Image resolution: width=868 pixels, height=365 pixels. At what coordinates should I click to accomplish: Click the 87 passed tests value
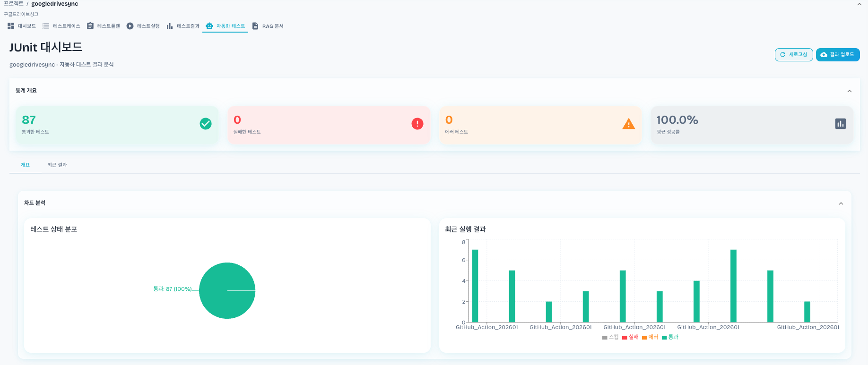29,120
